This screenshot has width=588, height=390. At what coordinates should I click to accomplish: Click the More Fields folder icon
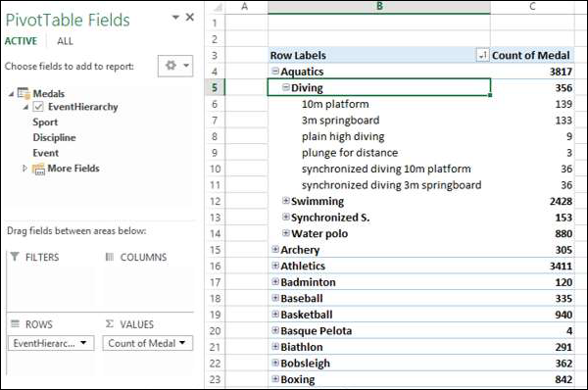coord(38,170)
